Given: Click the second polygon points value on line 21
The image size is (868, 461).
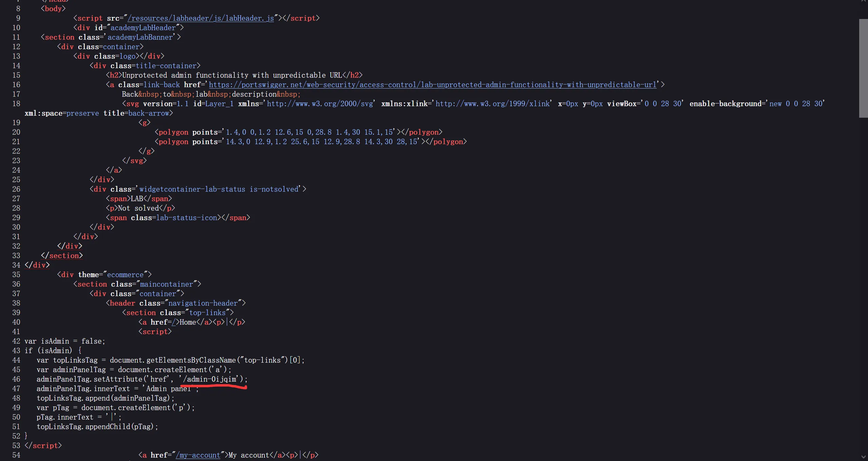Looking at the screenshot, I should [x=322, y=141].
